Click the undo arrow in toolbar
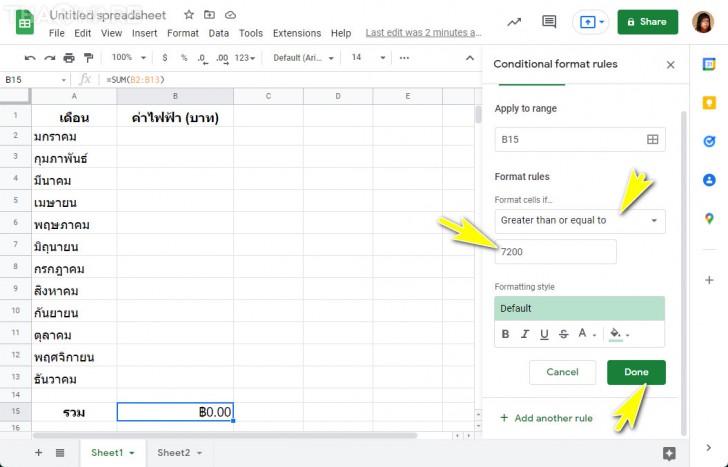 30,58
